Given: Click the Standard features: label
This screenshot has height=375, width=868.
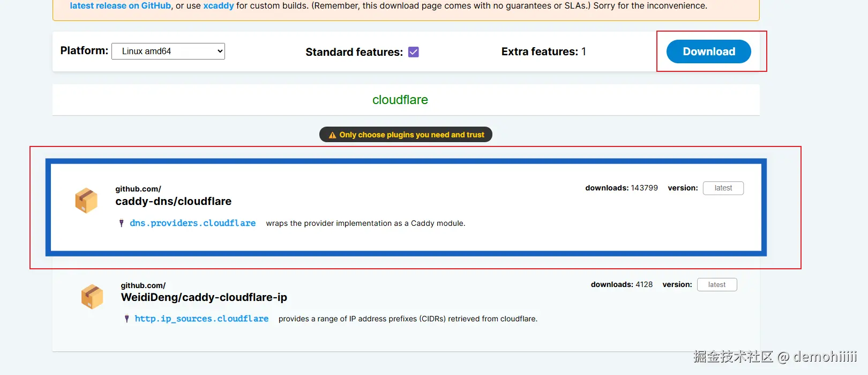Looking at the screenshot, I should [x=354, y=52].
